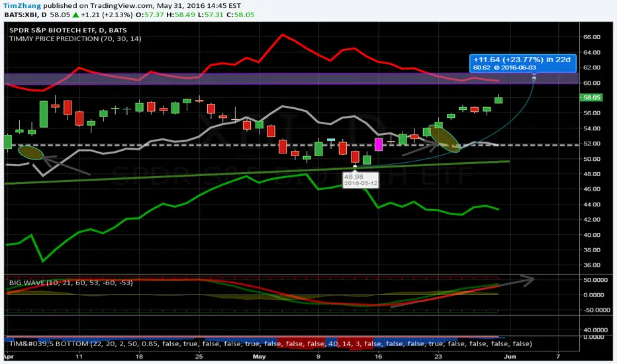Click the May label on the time axis
617x364 pixels.
coord(259,357)
